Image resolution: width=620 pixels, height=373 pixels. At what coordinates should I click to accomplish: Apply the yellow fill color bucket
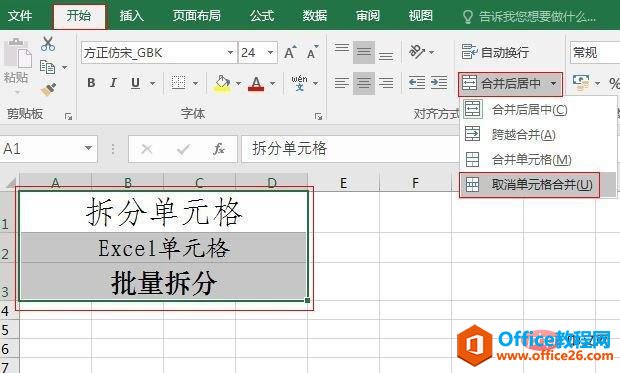click(222, 83)
